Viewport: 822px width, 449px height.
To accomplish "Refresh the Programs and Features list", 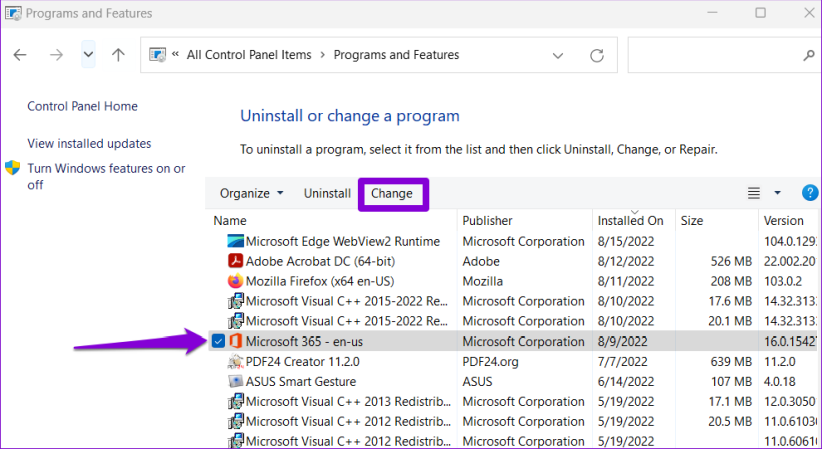I will (x=597, y=55).
